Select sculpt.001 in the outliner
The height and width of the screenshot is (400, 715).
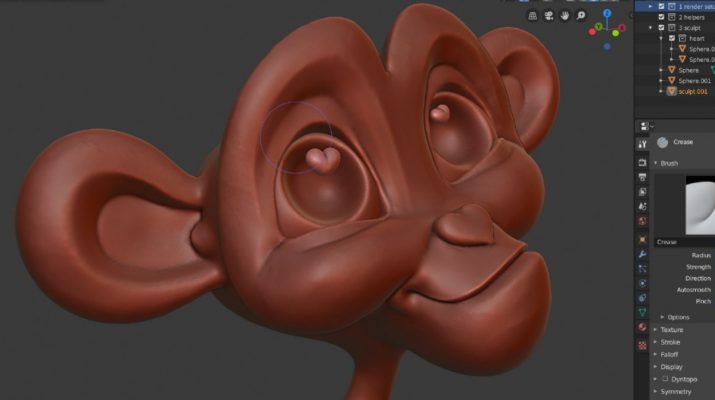692,91
